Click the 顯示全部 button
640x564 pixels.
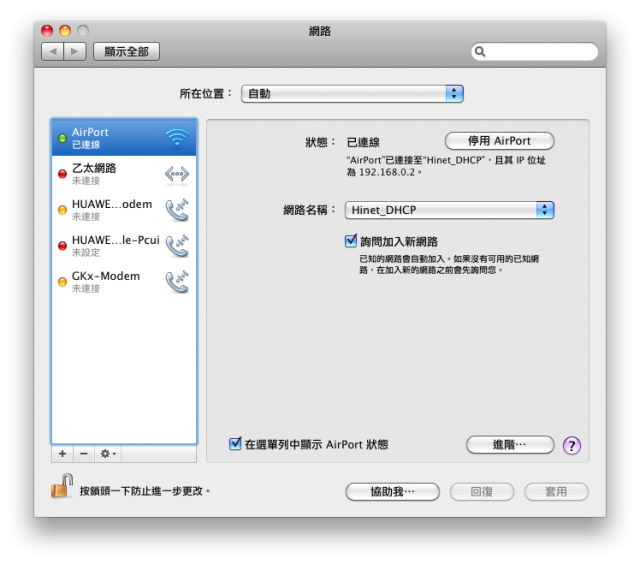[127, 52]
